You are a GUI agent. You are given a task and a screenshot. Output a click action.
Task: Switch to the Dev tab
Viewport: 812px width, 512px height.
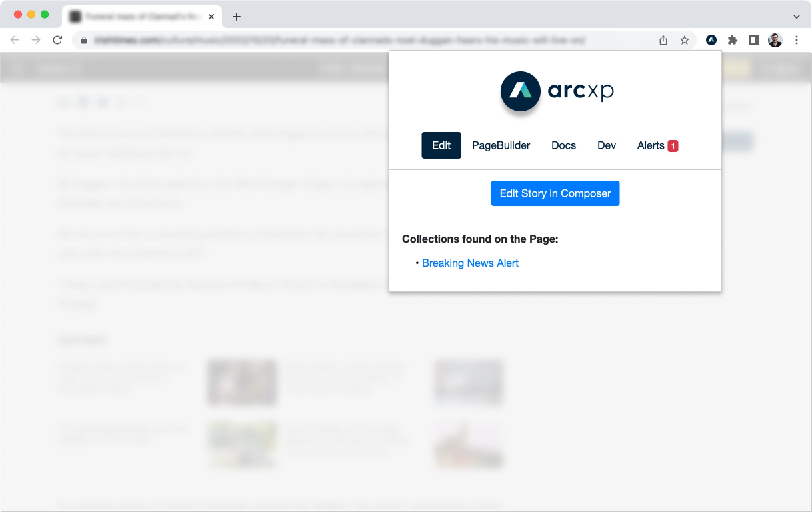click(x=607, y=145)
